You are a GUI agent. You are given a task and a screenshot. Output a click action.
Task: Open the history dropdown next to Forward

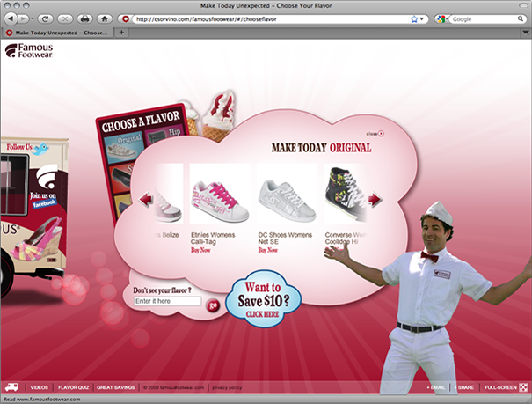(x=33, y=19)
